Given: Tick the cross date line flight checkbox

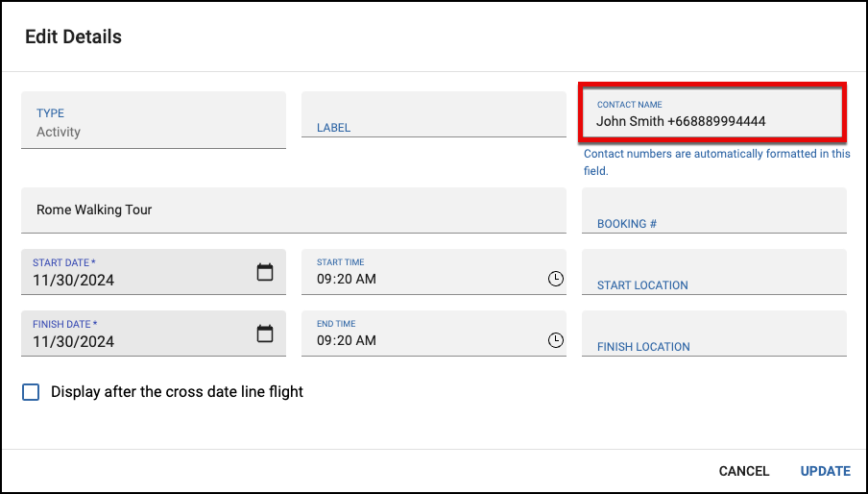Looking at the screenshot, I should click(x=31, y=392).
